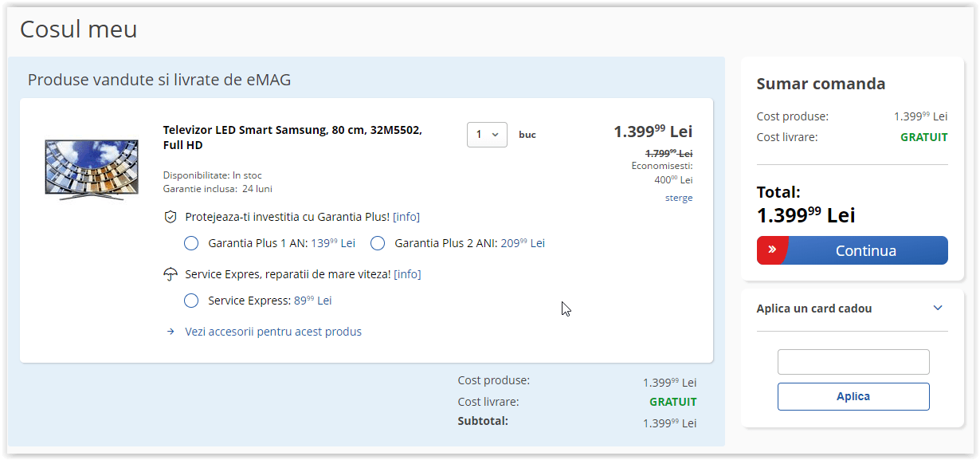This screenshot has height=460, width=980.
Task: Click the GRATUIT value below the product card
Action: tap(673, 402)
